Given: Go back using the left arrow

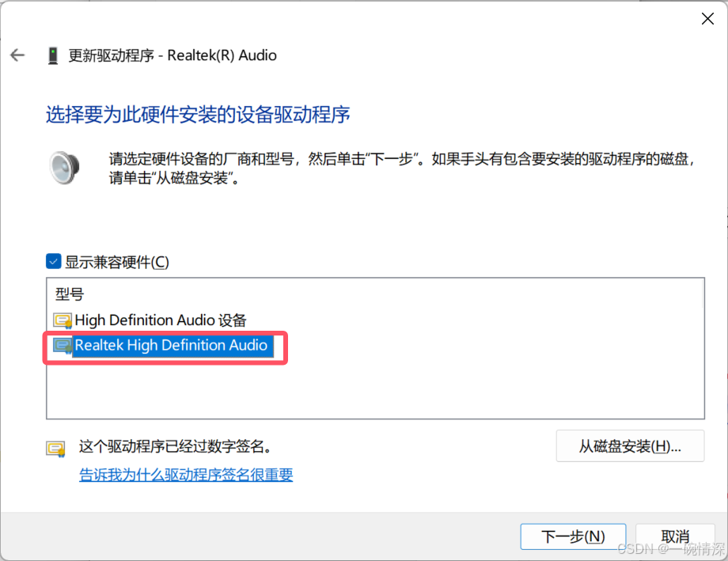Looking at the screenshot, I should pos(17,55).
